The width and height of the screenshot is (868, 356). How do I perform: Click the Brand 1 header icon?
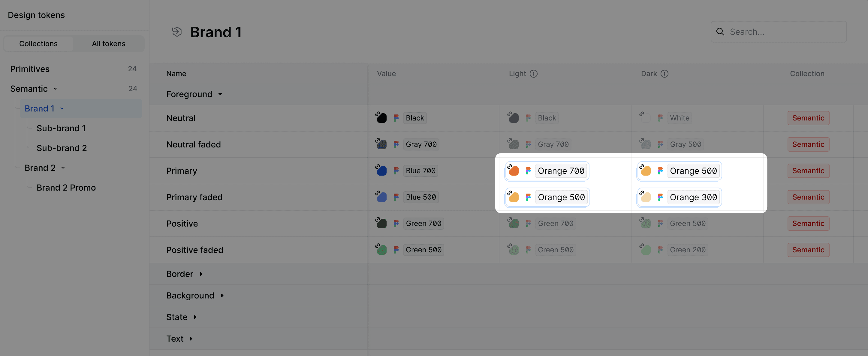coord(176,32)
